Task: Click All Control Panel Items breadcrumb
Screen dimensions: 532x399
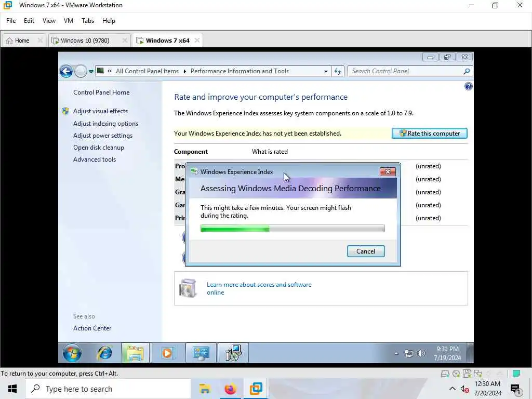Action: [147, 71]
